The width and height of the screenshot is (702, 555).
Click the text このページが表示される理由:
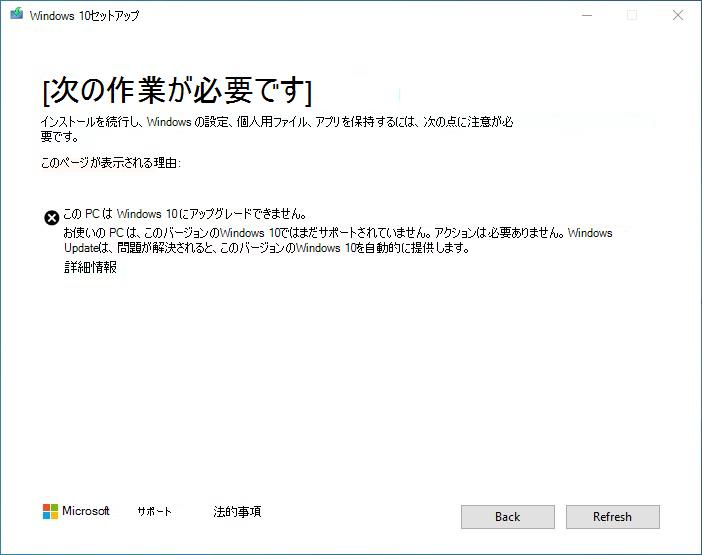111,163
